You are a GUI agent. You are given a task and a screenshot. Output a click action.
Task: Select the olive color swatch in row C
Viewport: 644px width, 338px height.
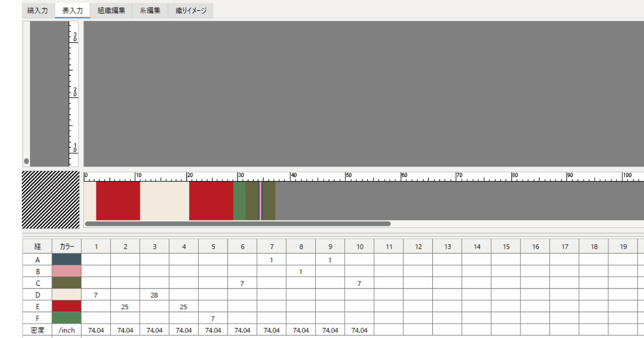[x=67, y=283]
